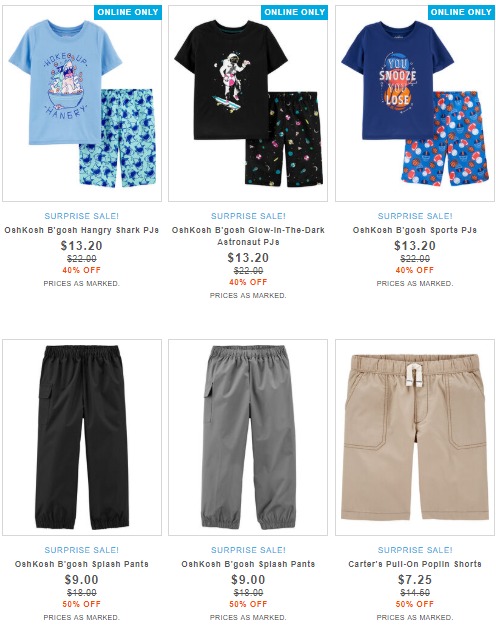Open the Hangry Shark PJs product image

coord(82,103)
